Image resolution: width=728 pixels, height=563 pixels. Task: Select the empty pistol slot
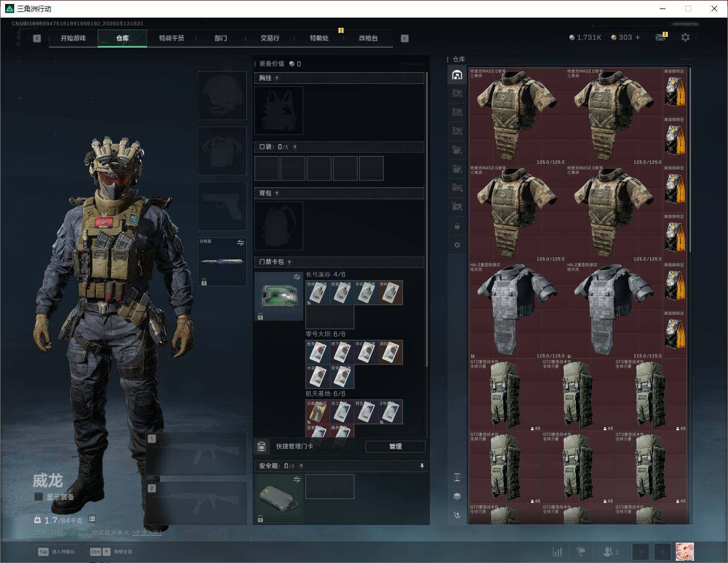[222, 207]
